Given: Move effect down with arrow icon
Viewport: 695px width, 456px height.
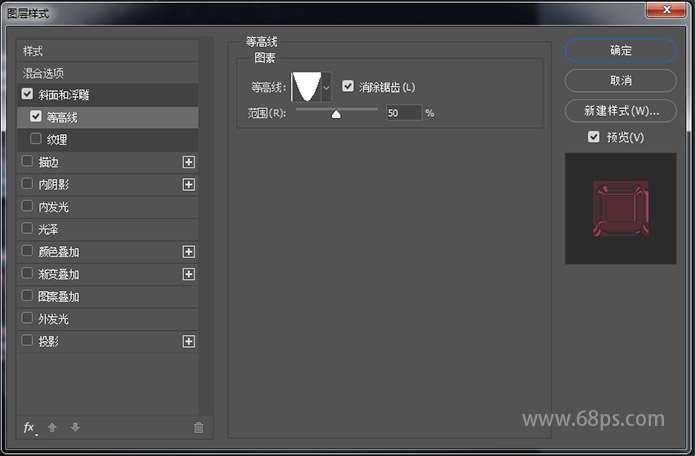Looking at the screenshot, I should 75,427.
